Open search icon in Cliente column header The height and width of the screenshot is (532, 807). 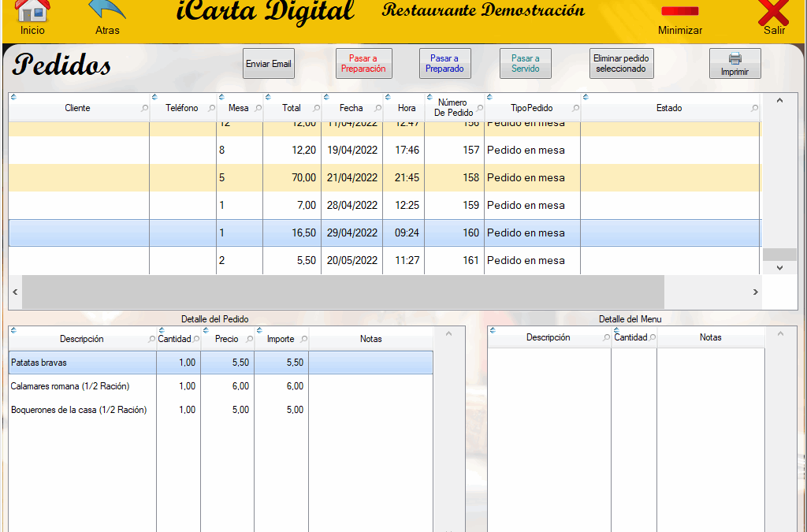pos(145,108)
